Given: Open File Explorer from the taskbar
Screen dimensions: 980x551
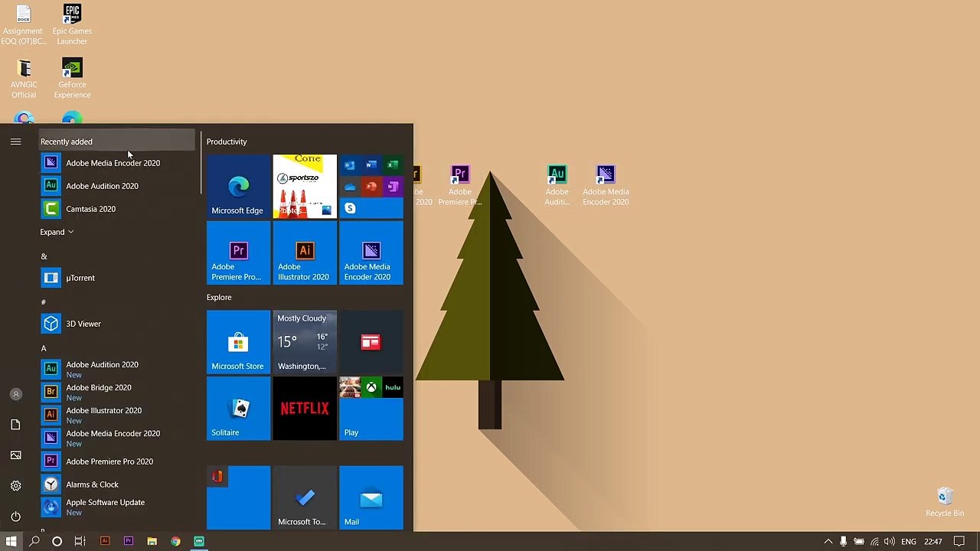Looking at the screenshot, I should click(x=152, y=541).
